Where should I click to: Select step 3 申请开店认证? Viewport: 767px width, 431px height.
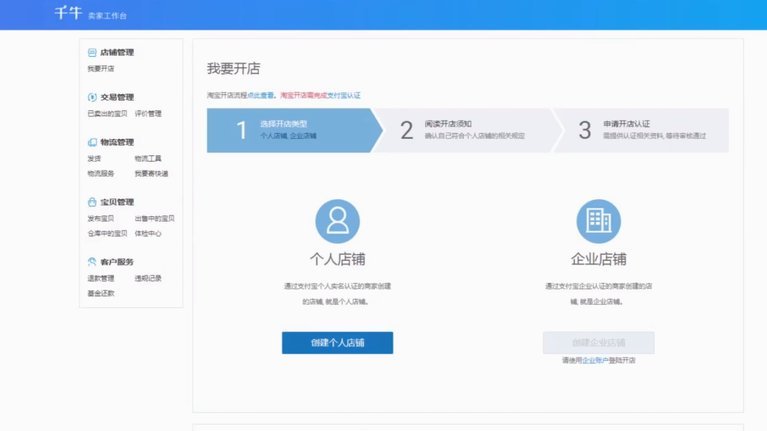click(642, 130)
